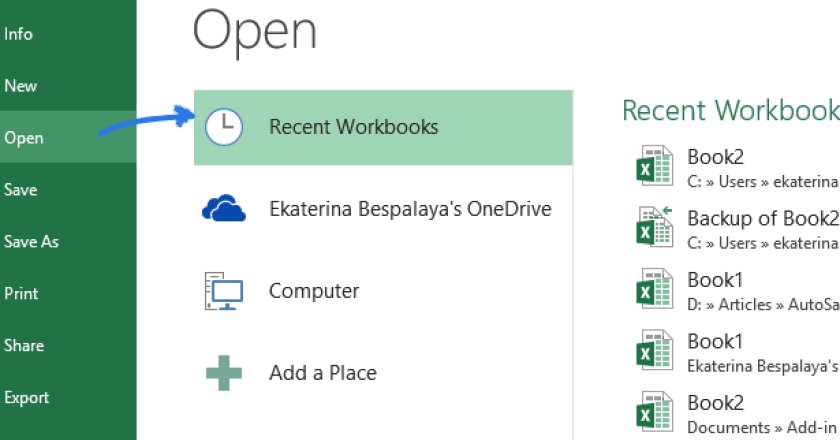Go to Info in the backstage sidebar
The height and width of the screenshot is (440, 840).
click(19, 34)
